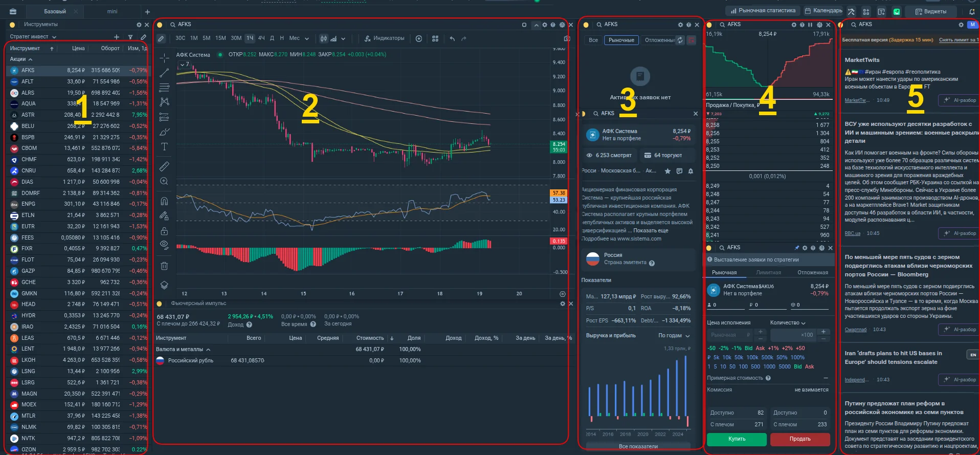Screen dimensions: 980x455
Task: Open the Календарь button
Action: [x=823, y=11]
